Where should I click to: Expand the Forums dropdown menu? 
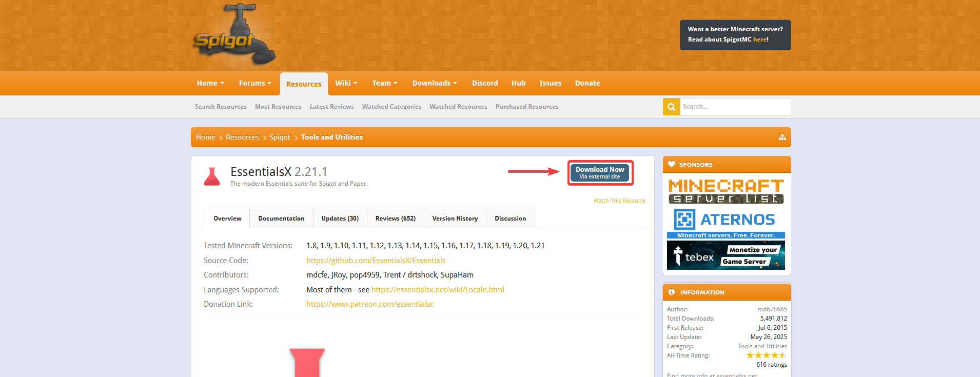tap(255, 83)
